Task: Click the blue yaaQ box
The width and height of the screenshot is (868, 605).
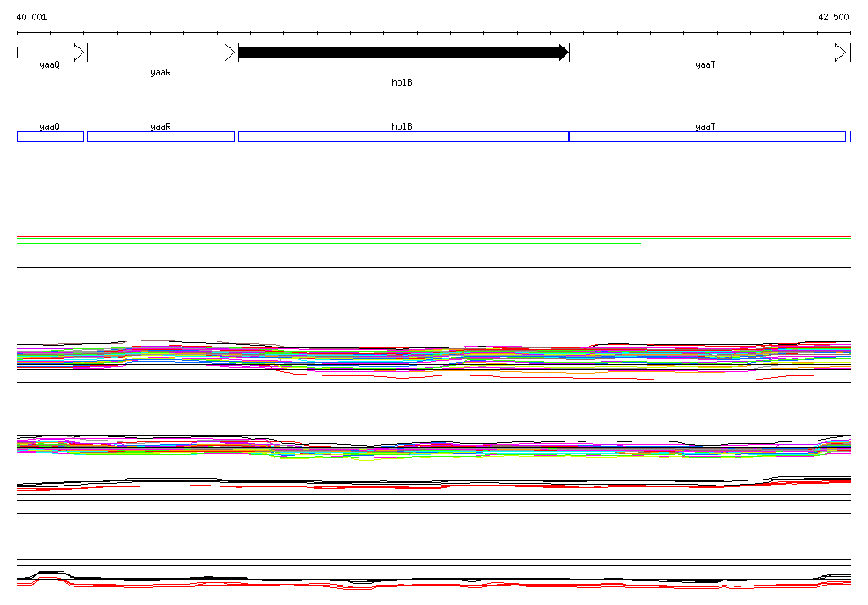Action: coord(50,136)
